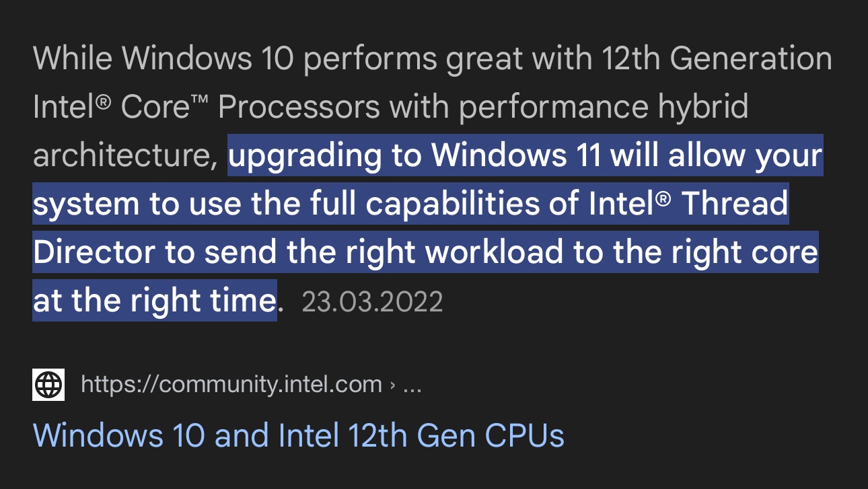Click the globe favicon icon

tap(48, 385)
